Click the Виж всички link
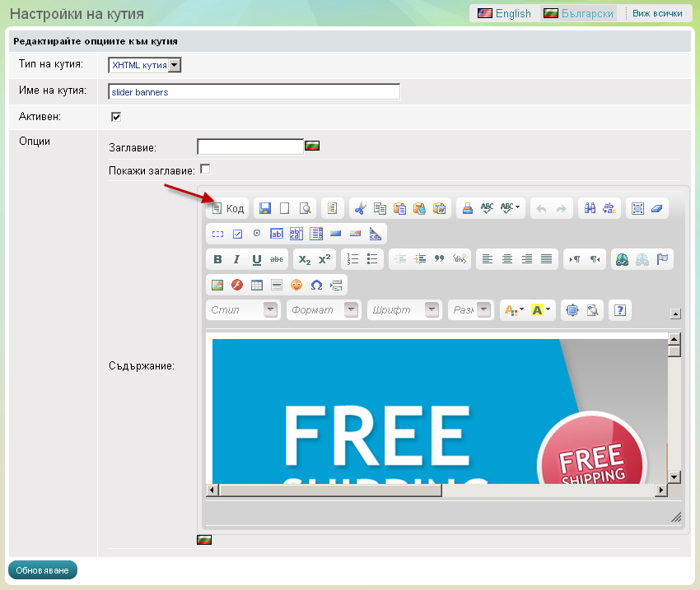The image size is (700, 590). pos(656,14)
